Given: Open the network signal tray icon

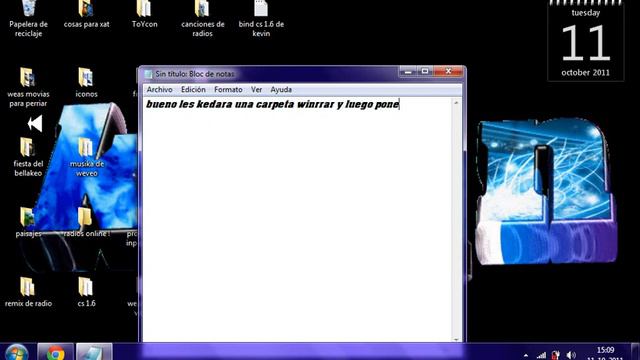Looking at the screenshot, I should coord(541,356).
